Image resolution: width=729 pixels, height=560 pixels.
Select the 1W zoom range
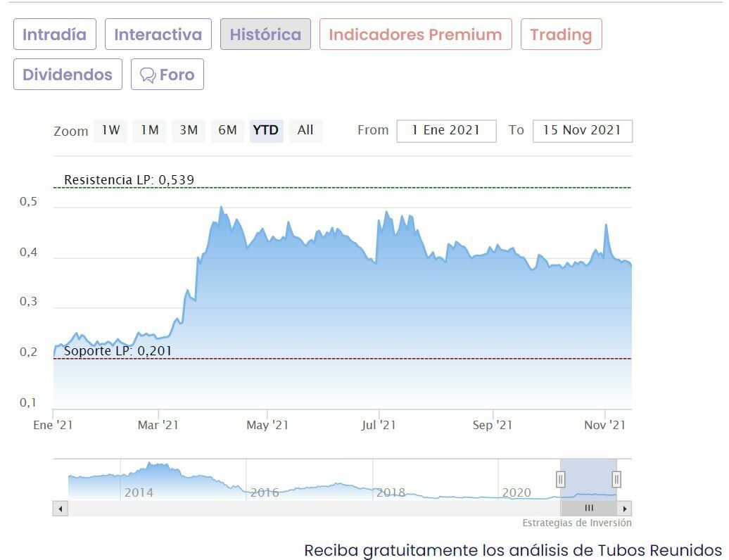pos(110,130)
